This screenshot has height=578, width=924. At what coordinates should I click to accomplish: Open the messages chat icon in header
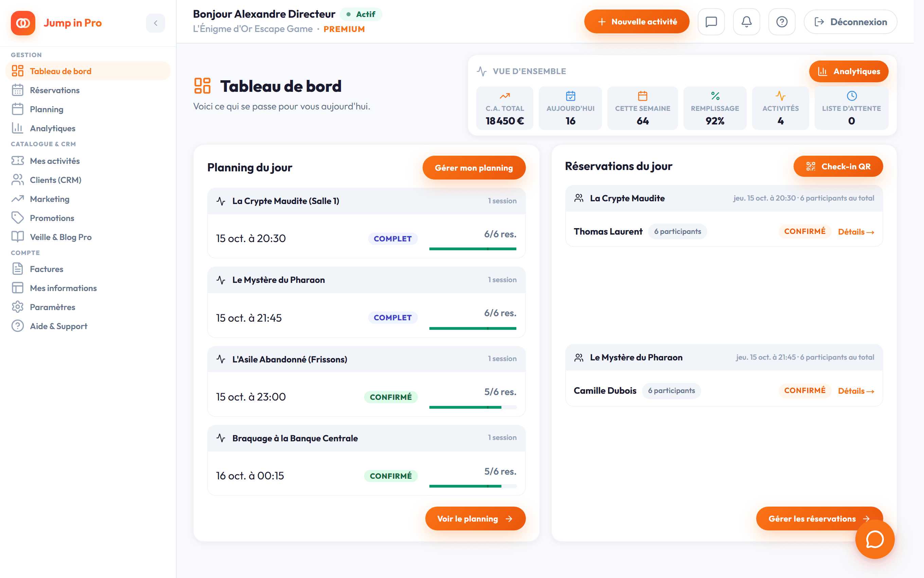pyautogui.click(x=711, y=22)
